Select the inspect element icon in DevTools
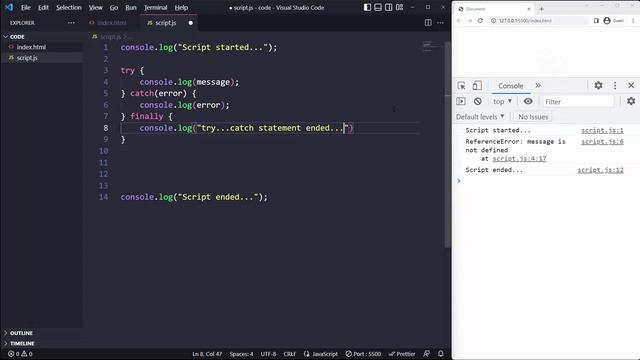 461,86
